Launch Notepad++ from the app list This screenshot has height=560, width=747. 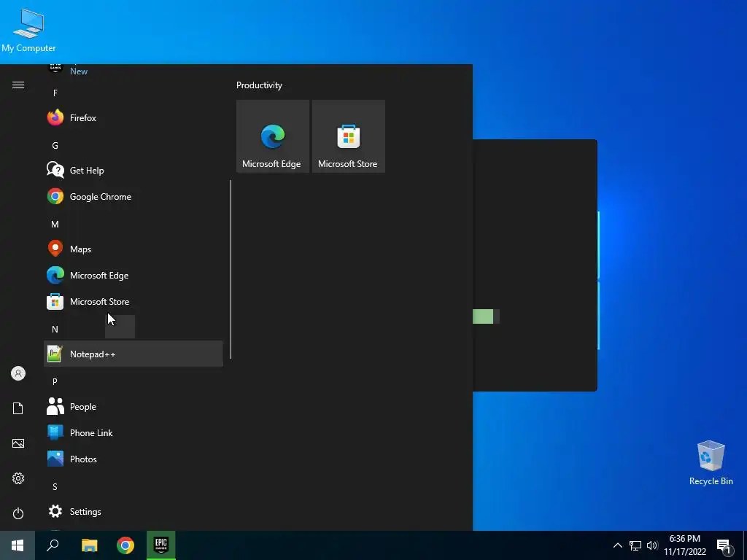point(133,354)
